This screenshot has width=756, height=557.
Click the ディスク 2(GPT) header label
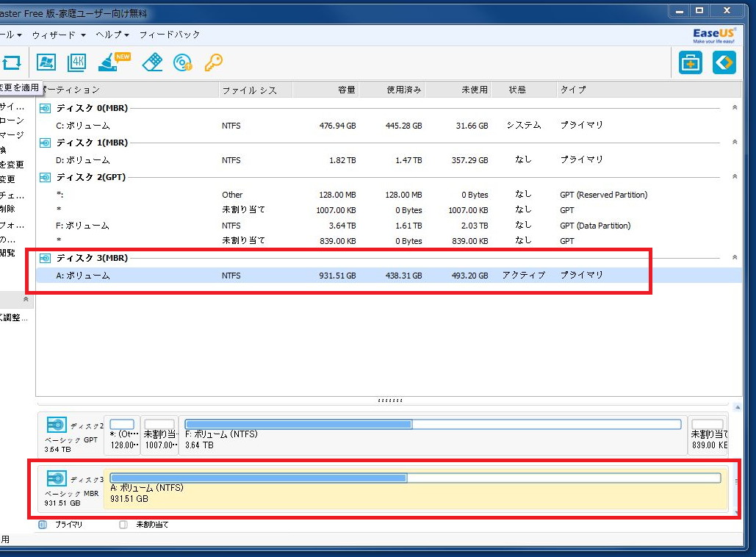(x=91, y=178)
